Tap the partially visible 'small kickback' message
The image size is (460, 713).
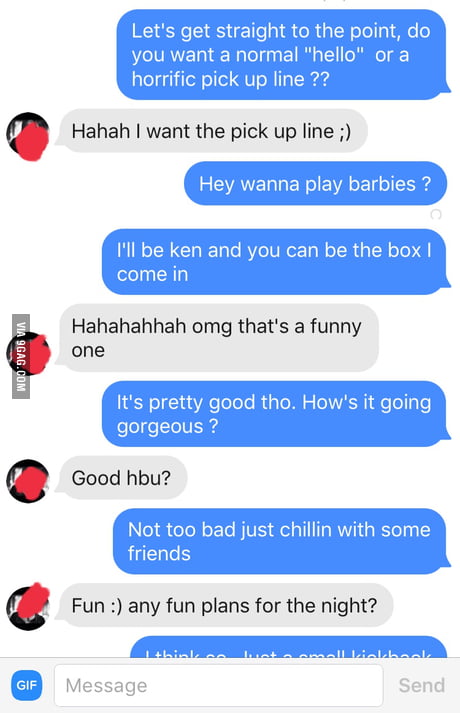289,647
